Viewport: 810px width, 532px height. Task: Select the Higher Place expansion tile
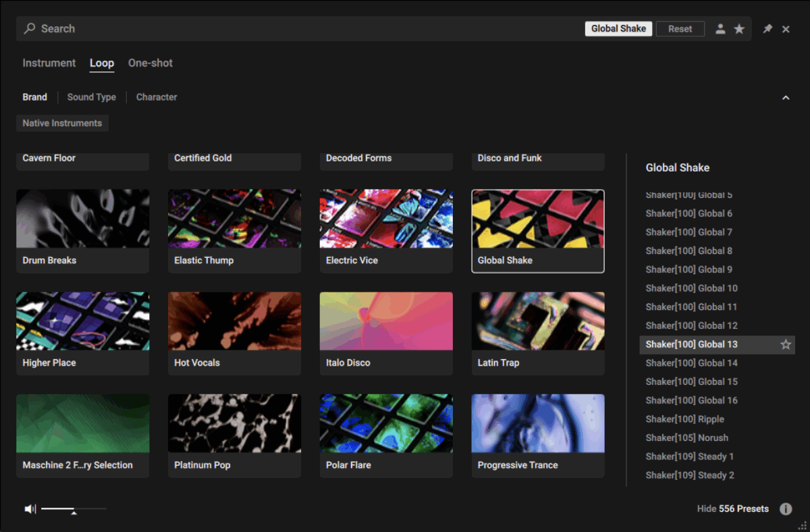click(x=82, y=334)
